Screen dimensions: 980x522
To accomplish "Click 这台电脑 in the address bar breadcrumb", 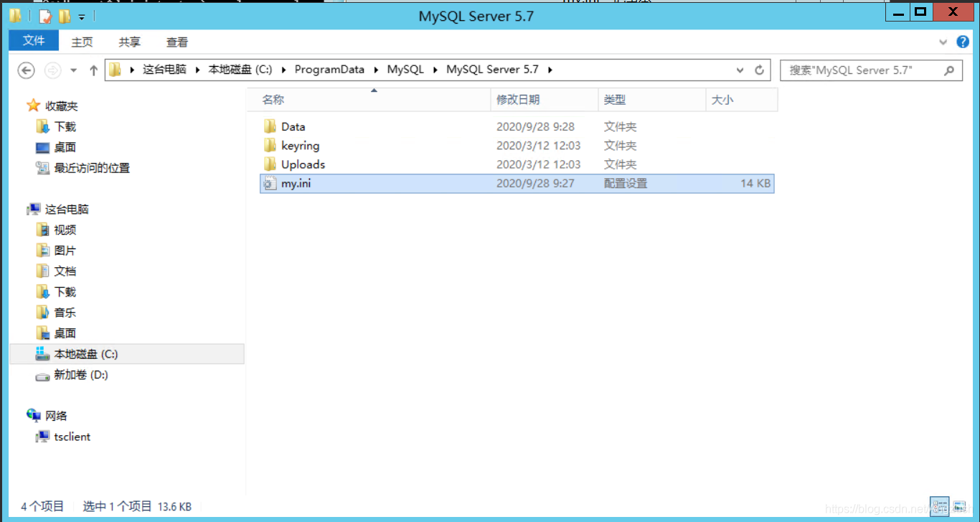I will (x=164, y=70).
